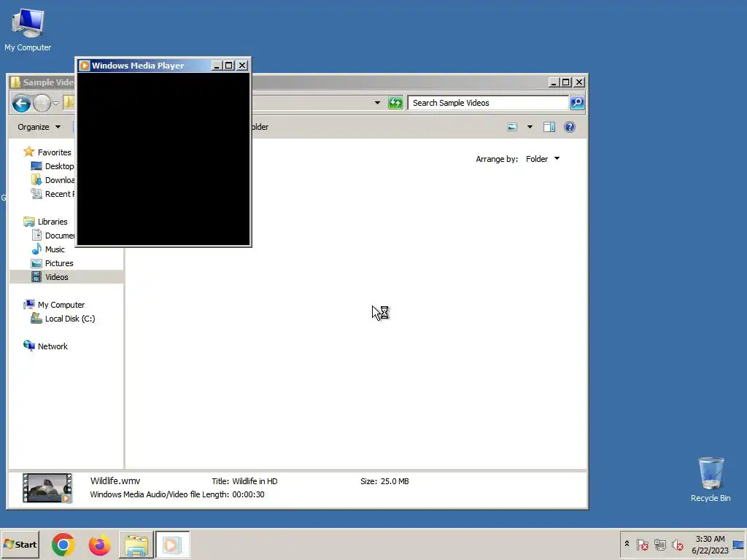Screen dimensions: 747x560
Task: Open the Recycle Bin on desktop
Action: coord(711,480)
